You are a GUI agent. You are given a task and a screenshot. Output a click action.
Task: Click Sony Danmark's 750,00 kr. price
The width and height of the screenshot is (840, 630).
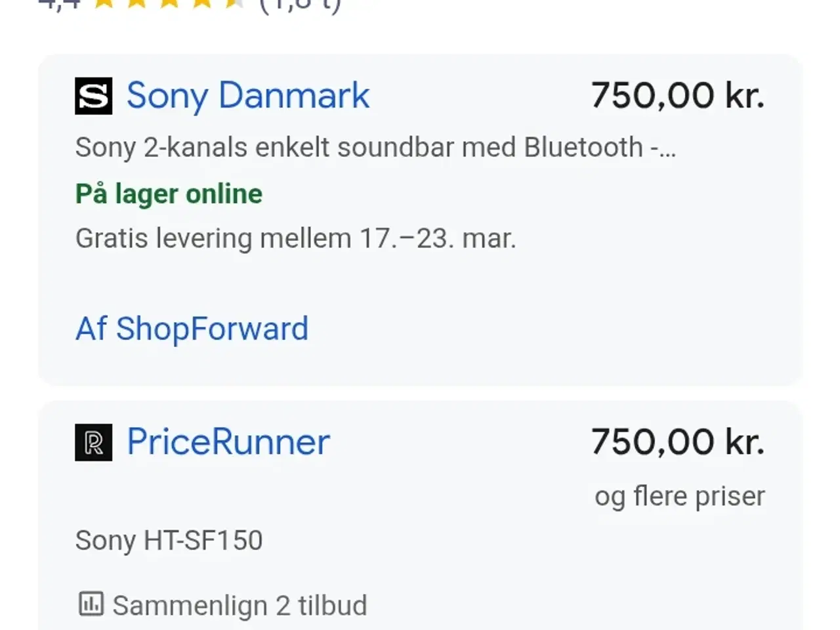pyautogui.click(x=677, y=96)
